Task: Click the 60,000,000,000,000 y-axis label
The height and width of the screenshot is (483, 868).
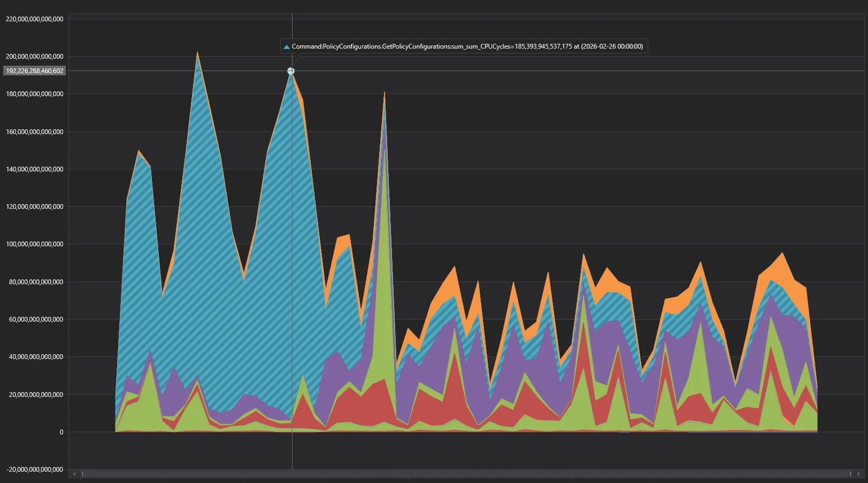Action: tap(36, 320)
